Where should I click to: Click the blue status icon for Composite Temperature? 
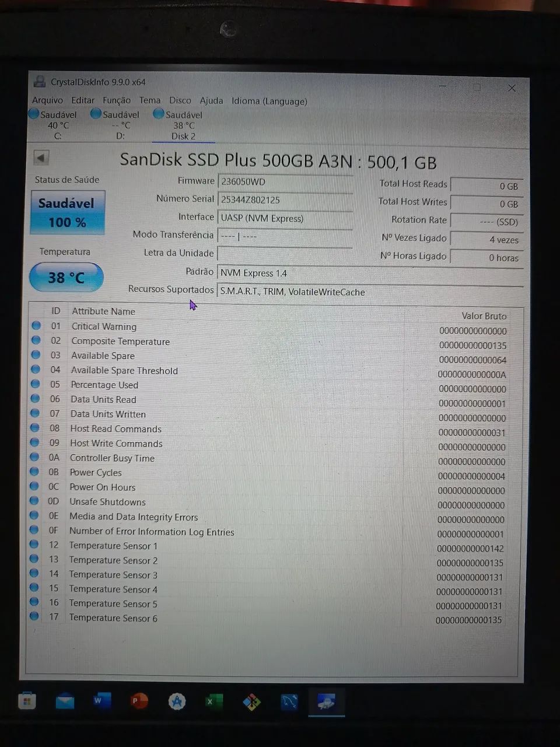click(36, 340)
